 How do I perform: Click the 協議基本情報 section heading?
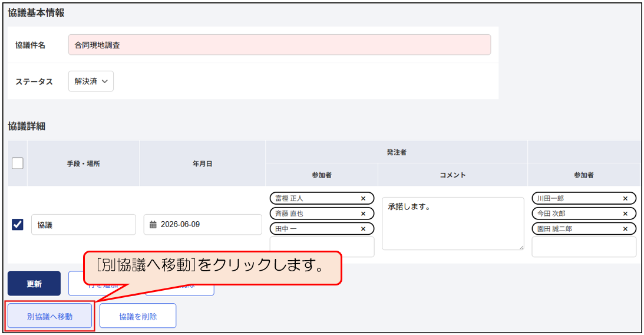pos(36,13)
